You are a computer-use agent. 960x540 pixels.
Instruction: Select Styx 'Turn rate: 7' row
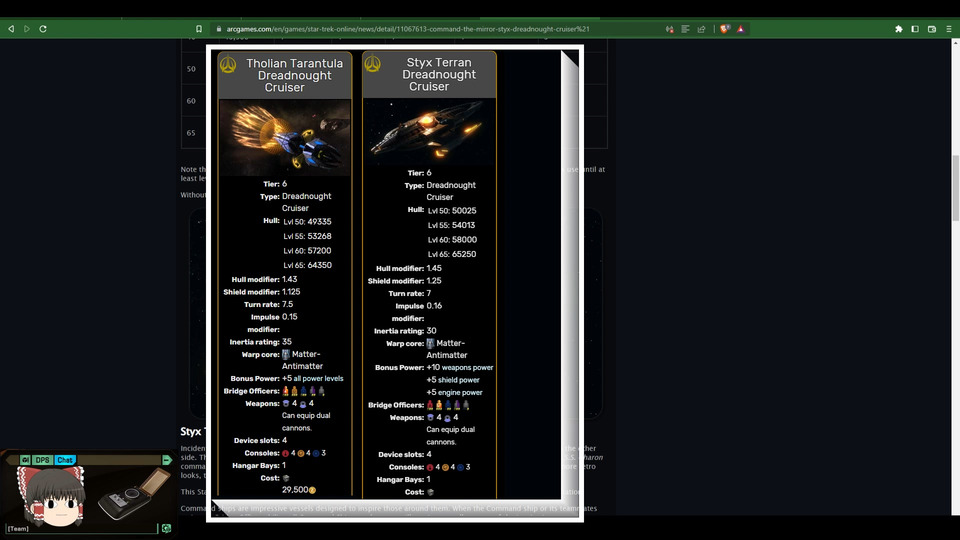pos(410,293)
